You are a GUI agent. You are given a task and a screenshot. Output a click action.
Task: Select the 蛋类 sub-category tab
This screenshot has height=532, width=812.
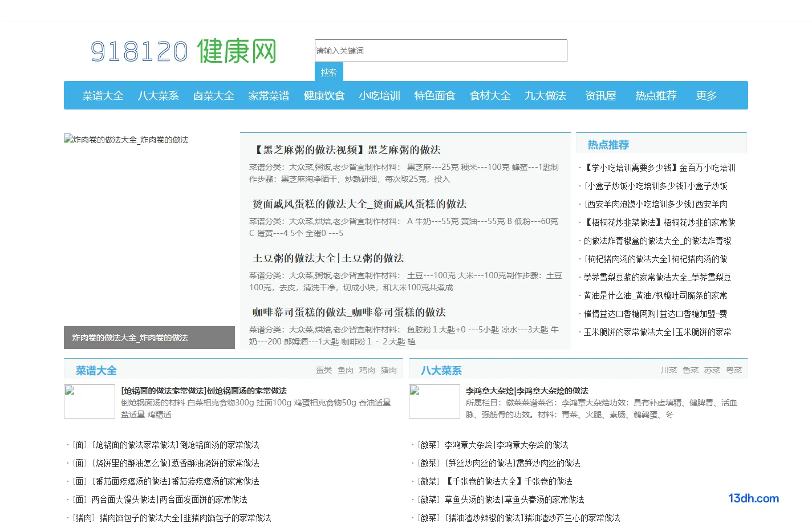[x=324, y=370]
